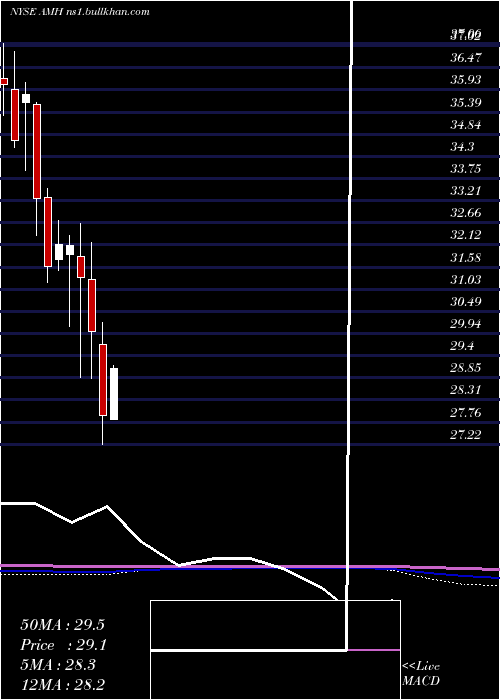Click the 32.12 price axis label
500x700 pixels.
(466, 235)
